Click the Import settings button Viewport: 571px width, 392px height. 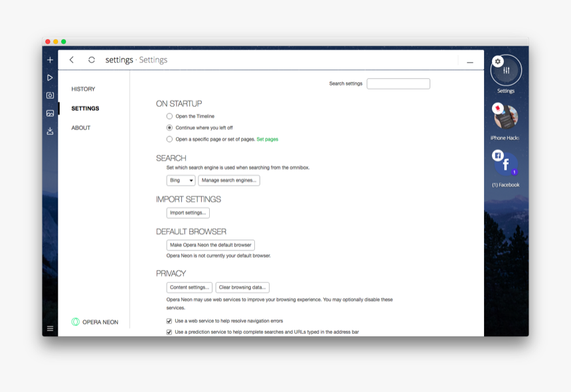click(188, 213)
